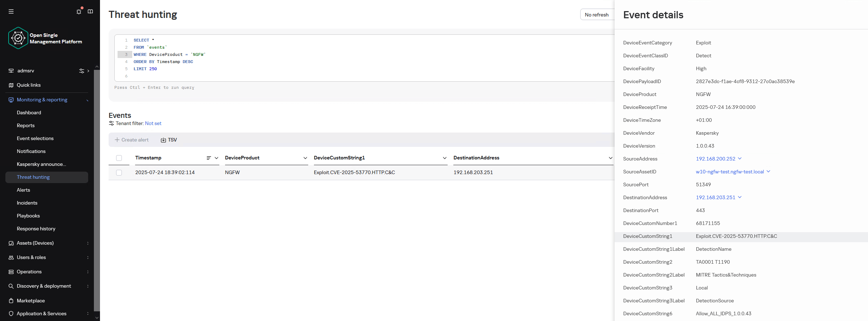This screenshot has height=321, width=868.
Task: Click the tenant filter sliders icon
Action: coord(111,123)
